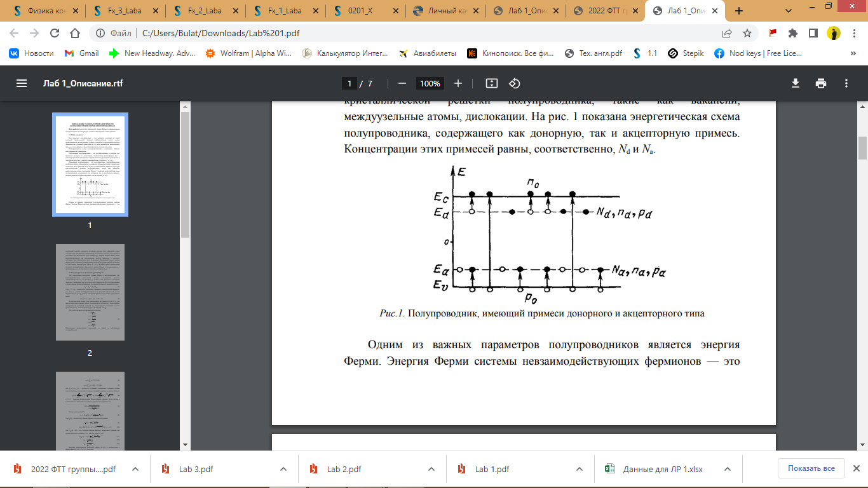Open the New Headway bookmark
868x488 pixels.
[x=153, y=53]
